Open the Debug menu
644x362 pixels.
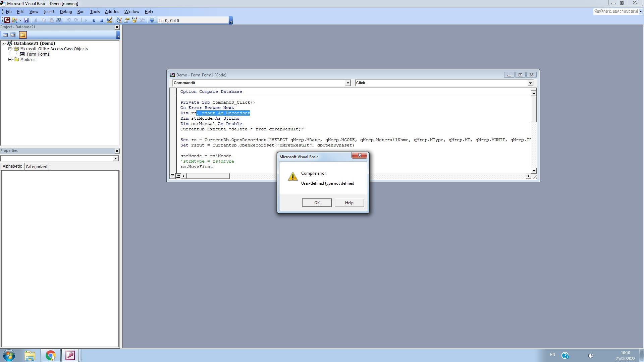tap(66, 11)
